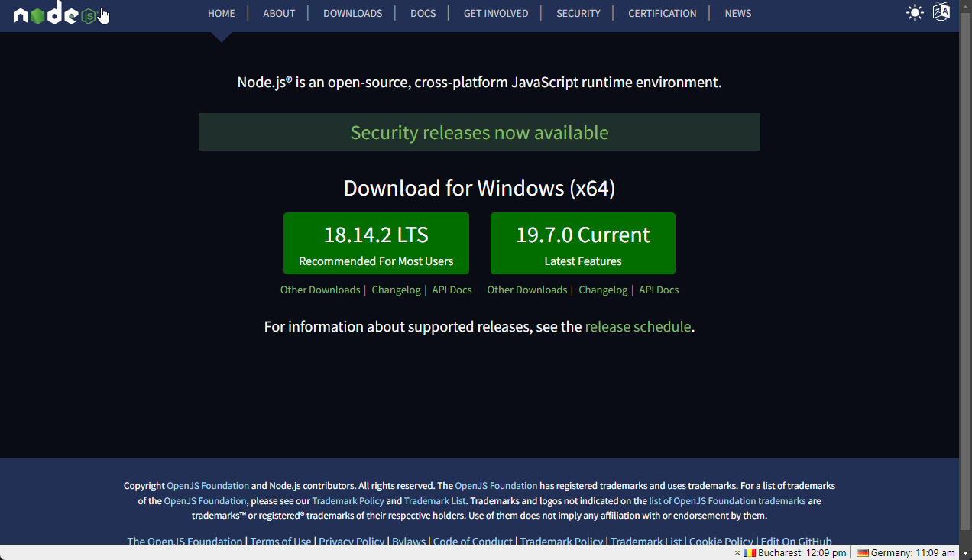Download the 18.14.2 LTS version
This screenshot has height=560, width=972.
[376, 243]
